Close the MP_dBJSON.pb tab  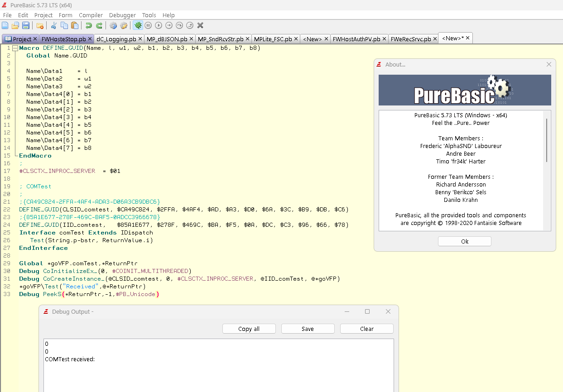[191, 39]
